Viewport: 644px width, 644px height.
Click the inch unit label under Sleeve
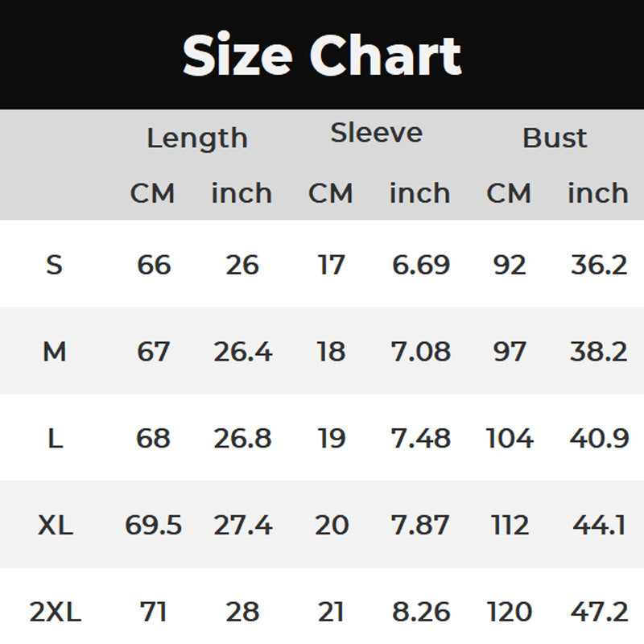pos(419,194)
